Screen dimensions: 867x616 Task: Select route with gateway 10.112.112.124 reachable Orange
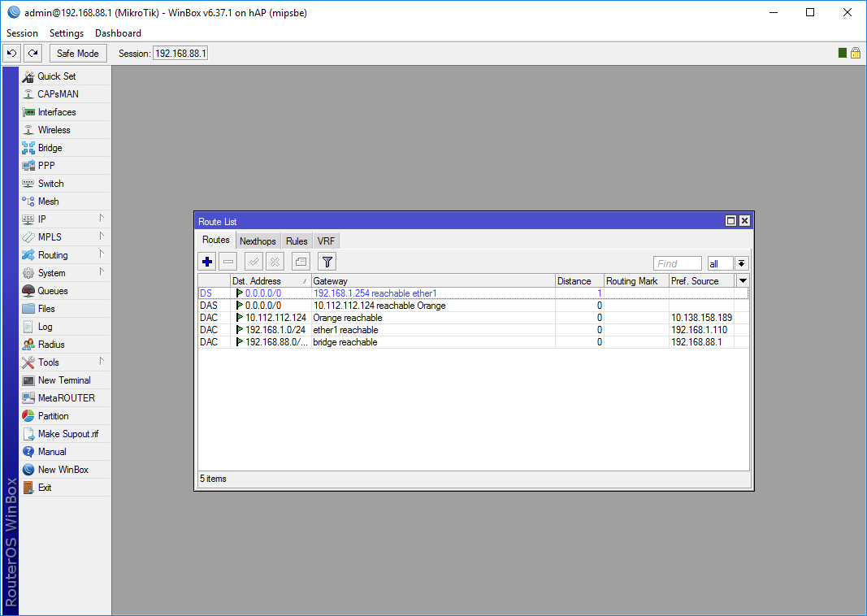pyautogui.click(x=473, y=306)
